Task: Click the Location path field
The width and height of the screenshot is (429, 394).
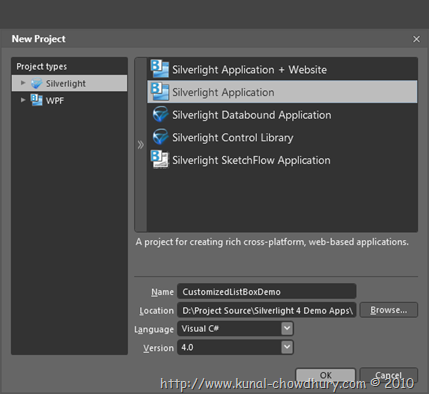Action: click(x=267, y=310)
